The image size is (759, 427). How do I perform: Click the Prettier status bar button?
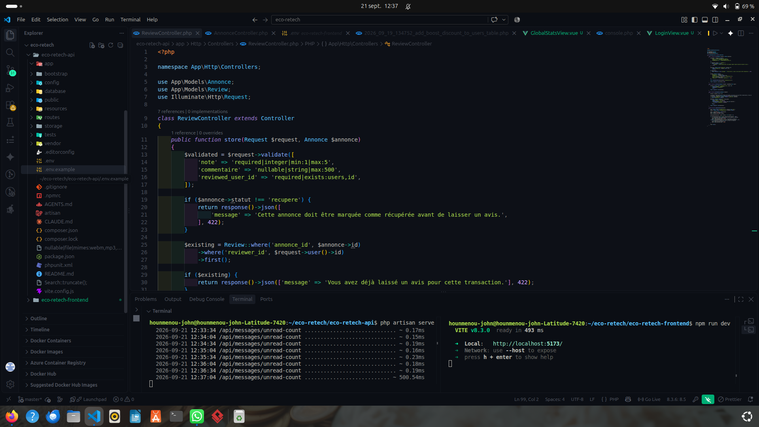[729, 399]
